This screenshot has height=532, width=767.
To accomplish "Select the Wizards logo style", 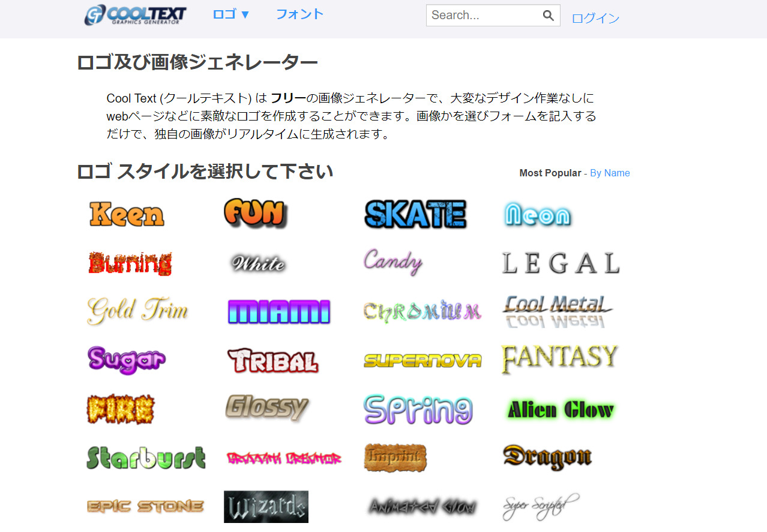I will click(266, 507).
